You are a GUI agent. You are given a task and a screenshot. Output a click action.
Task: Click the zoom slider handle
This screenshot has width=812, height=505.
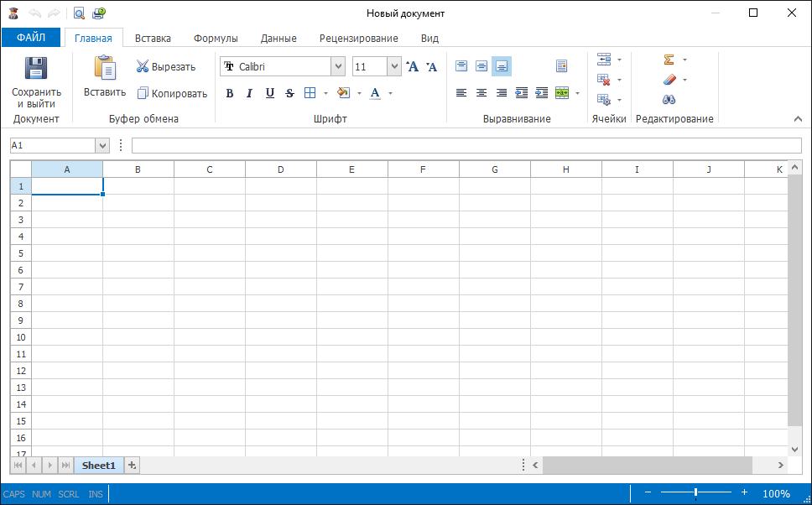click(x=696, y=492)
